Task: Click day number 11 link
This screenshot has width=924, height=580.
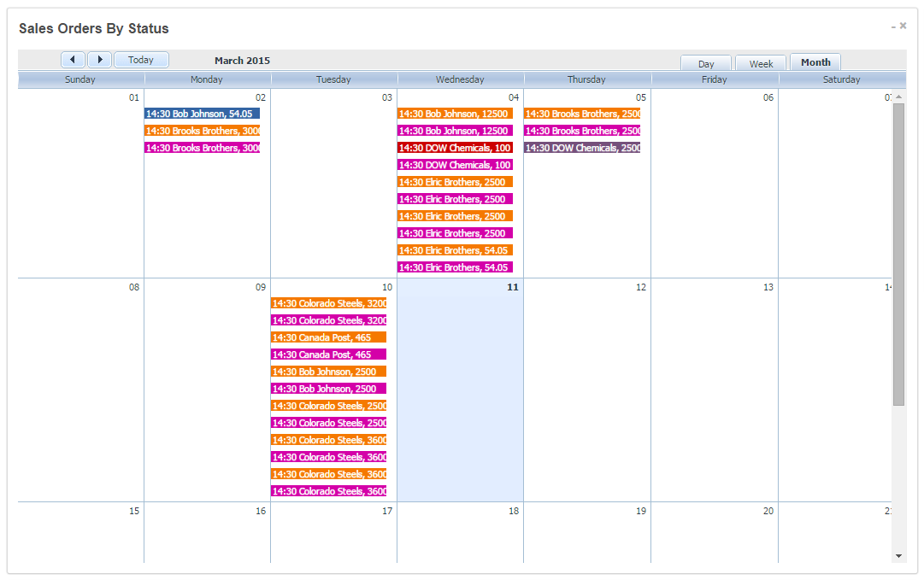Action: [512, 288]
